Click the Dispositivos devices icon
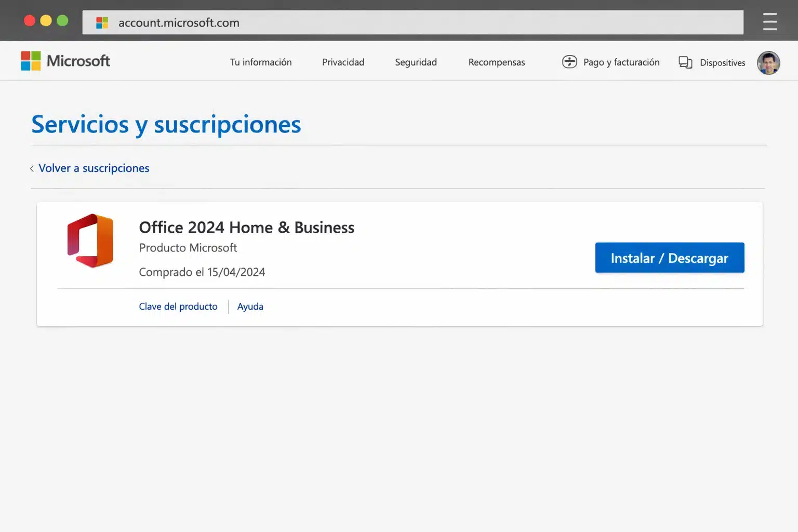Viewport: 798px width, 532px height. pyautogui.click(x=685, y=62)
